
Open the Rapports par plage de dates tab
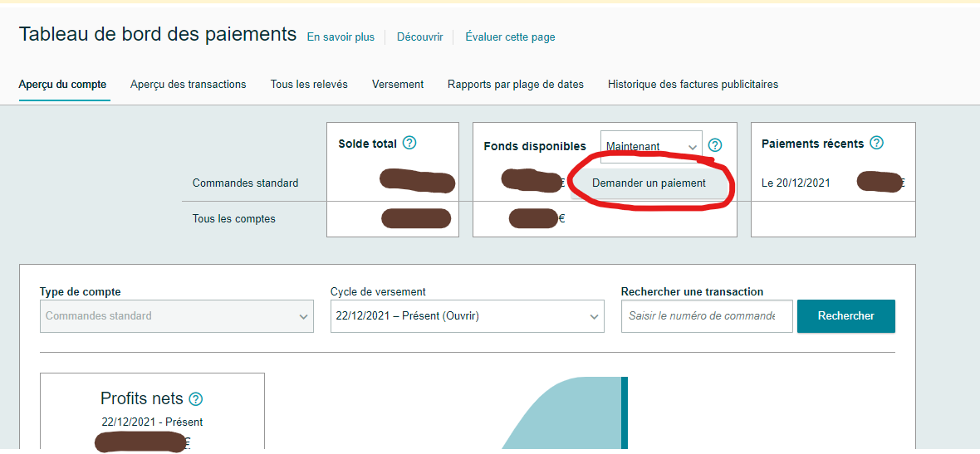coord(515,84)
